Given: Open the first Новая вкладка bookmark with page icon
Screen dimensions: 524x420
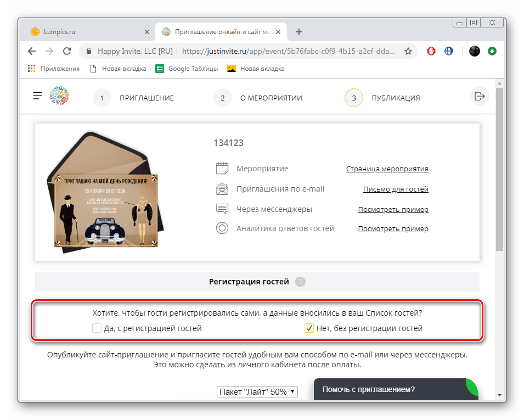Looking at the screenshot, I should tap(119, 69).
